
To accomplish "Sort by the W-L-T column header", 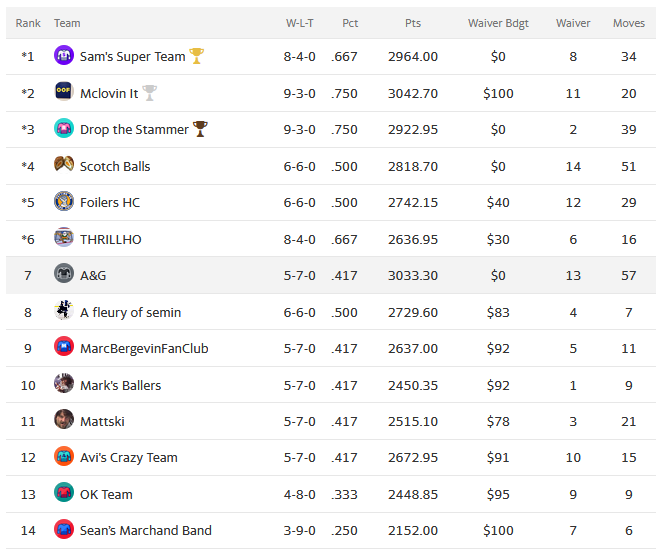I will pyautogui.click(x=299, y=23).
